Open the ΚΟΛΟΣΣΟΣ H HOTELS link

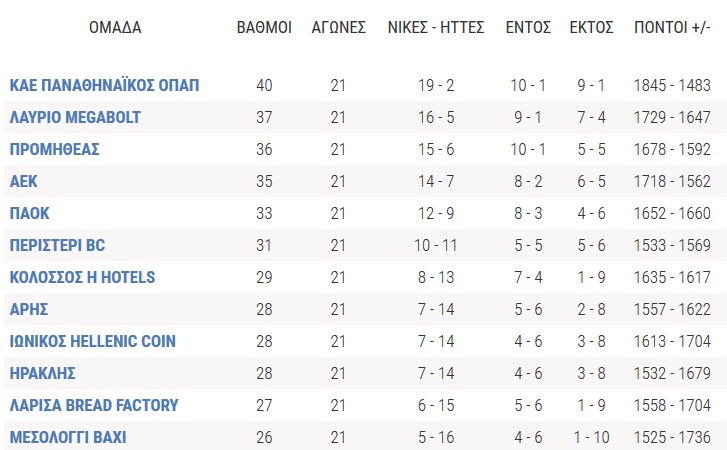pyautogui.click(x=83, y=277)
